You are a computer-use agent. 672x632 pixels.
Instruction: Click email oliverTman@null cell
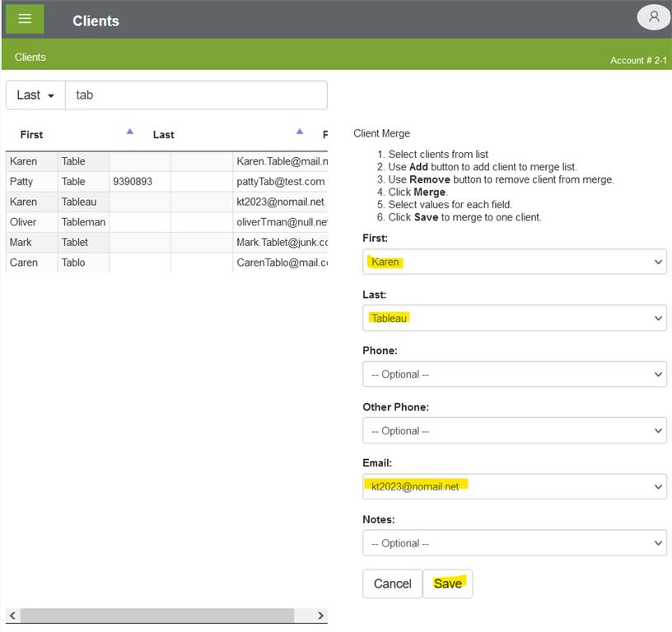281,222
